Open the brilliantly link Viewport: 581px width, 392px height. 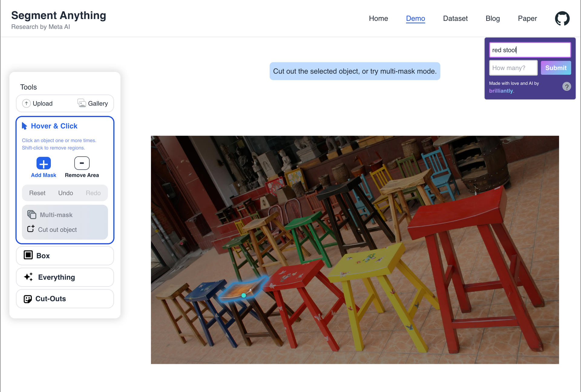501,91
